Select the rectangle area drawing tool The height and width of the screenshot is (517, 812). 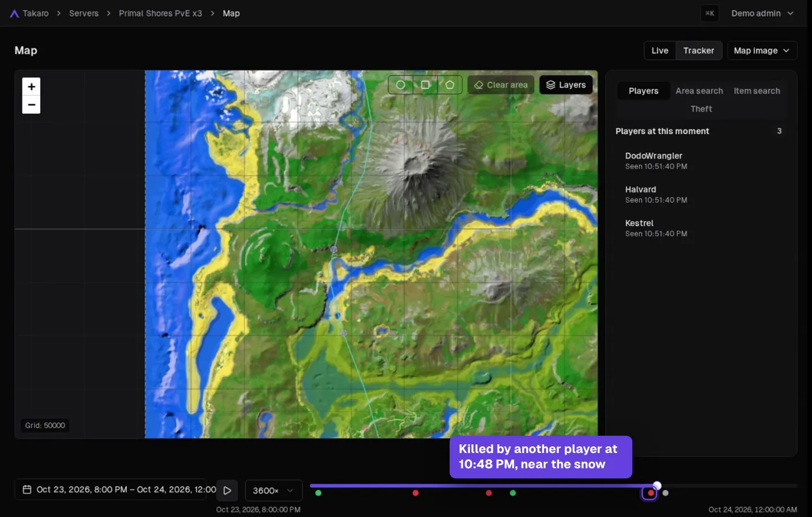(x=425, y=85)
